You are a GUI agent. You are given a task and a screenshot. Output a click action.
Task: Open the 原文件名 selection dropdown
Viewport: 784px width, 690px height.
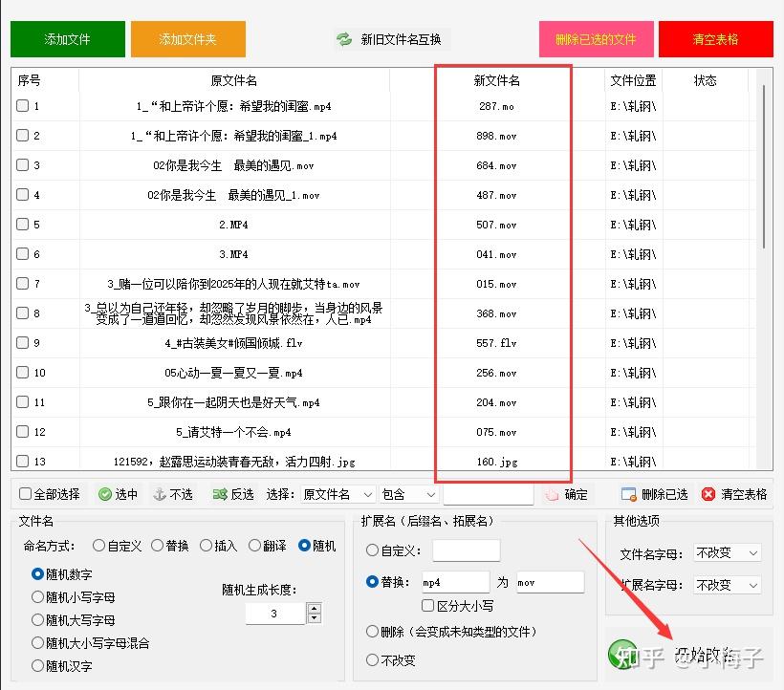(338, 495)
